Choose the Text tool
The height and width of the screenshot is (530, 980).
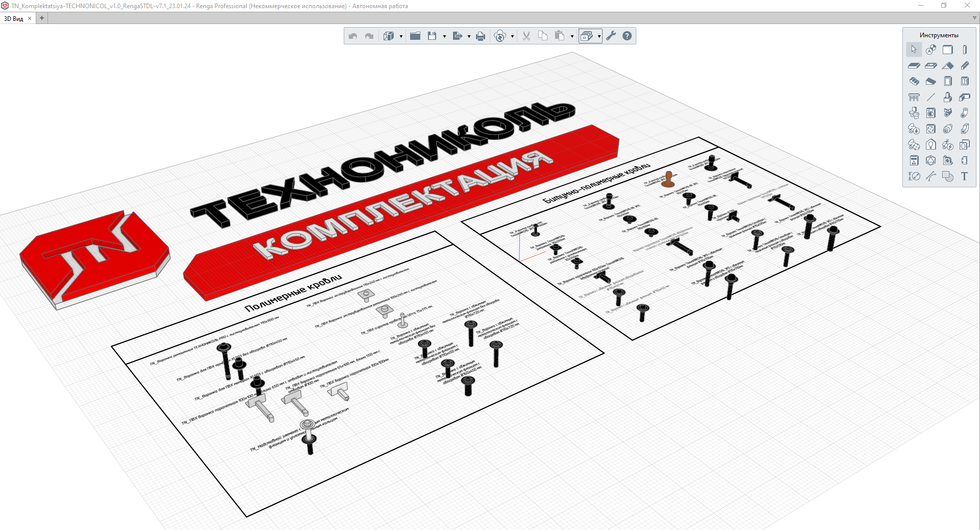[965, 176]
